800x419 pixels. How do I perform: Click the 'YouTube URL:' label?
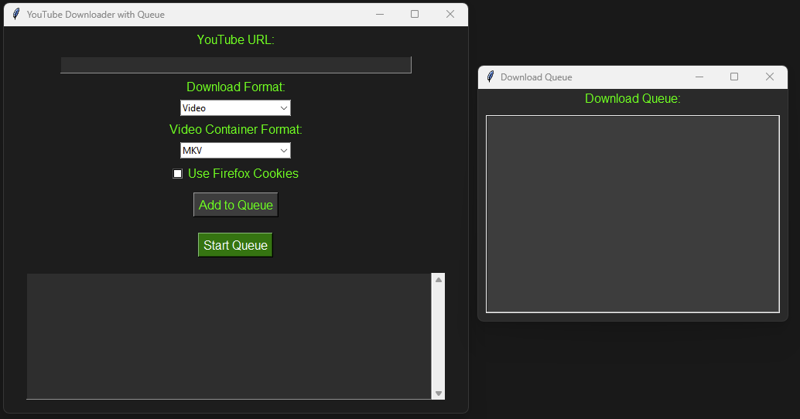pos(236,40)
